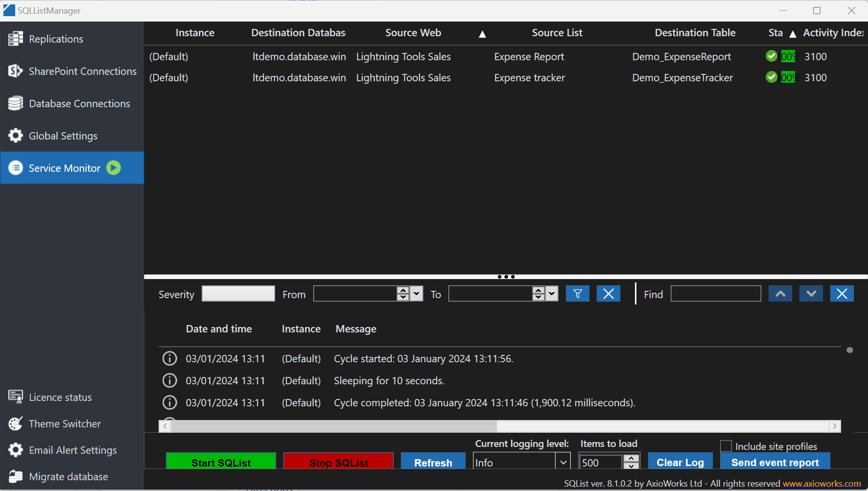Open the To date dropdown
This screenshot has width=868, height=491.
pos(552,294)
